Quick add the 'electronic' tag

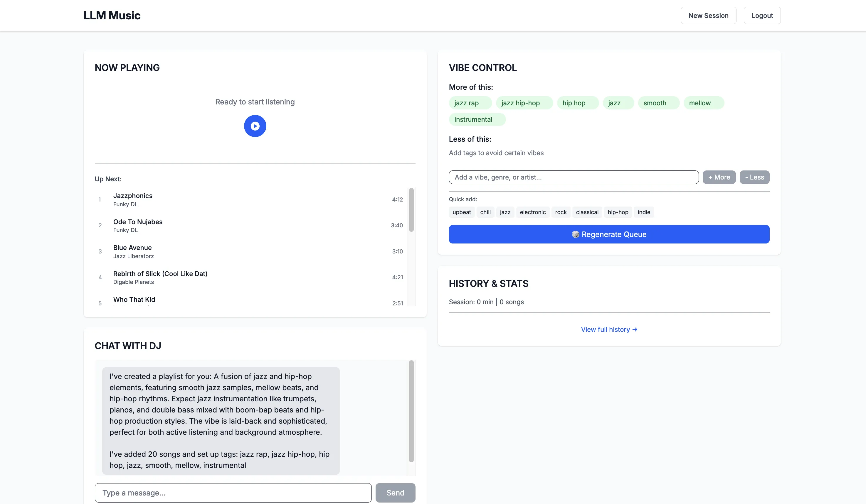[532, 212]
